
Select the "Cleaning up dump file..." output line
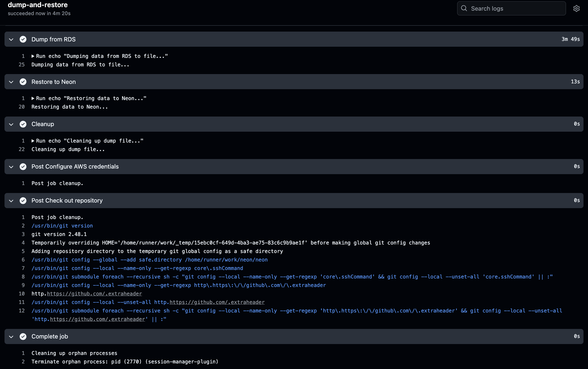(68, 149)
